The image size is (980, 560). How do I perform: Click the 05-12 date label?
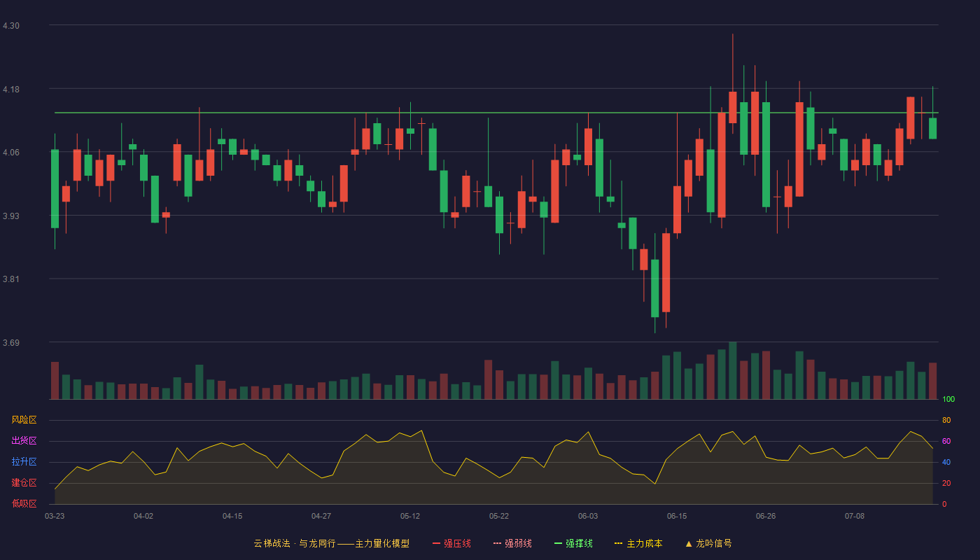click(x=410, y=516)
